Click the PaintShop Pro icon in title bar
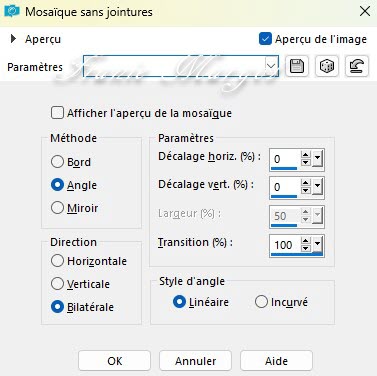 tap(12, 11)
